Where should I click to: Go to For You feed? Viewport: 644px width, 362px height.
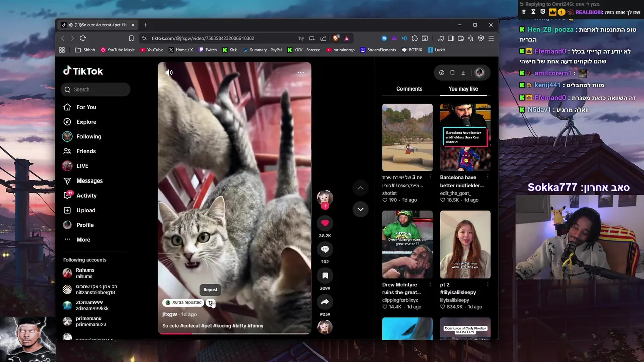click(86, 107)
